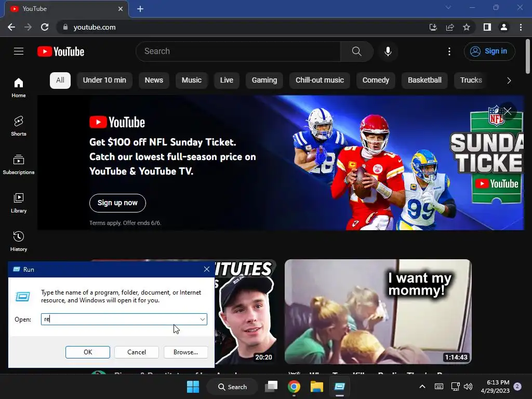This screenshot has width=532, height=399.
Task: Open the clock and date flyout
Action: click(495, 387)
